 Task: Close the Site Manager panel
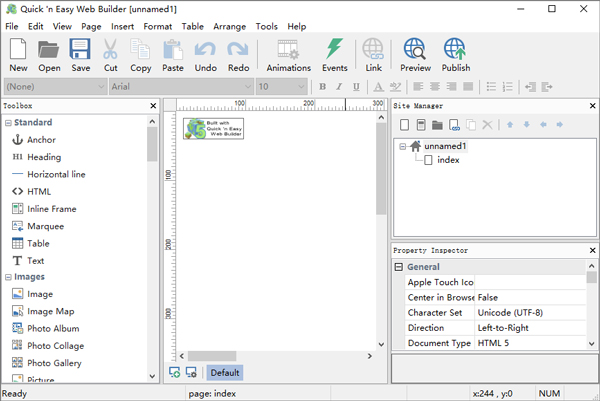tap(592, 106)
